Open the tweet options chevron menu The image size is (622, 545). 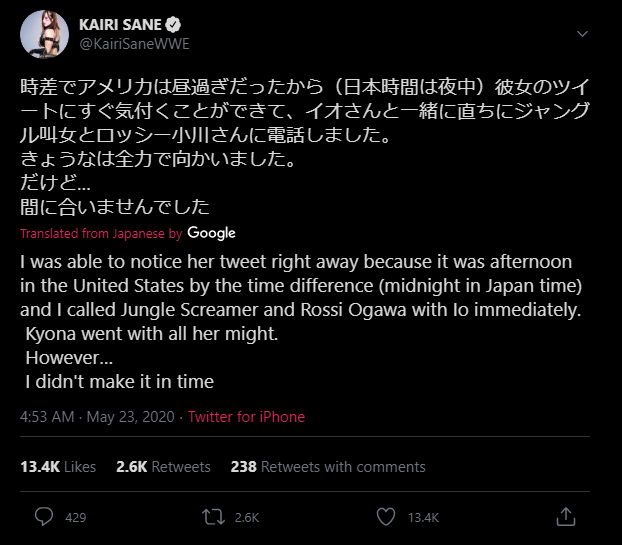point(583,33)
